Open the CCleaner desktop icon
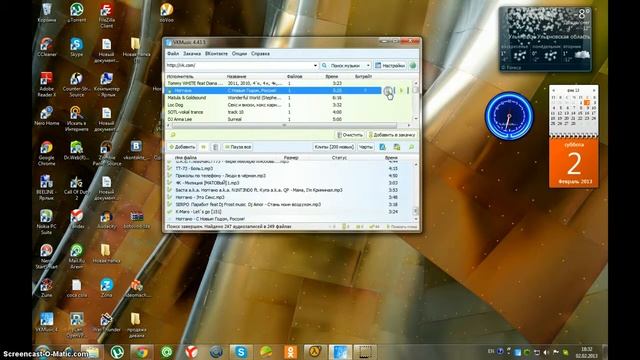 pos(47,47)
